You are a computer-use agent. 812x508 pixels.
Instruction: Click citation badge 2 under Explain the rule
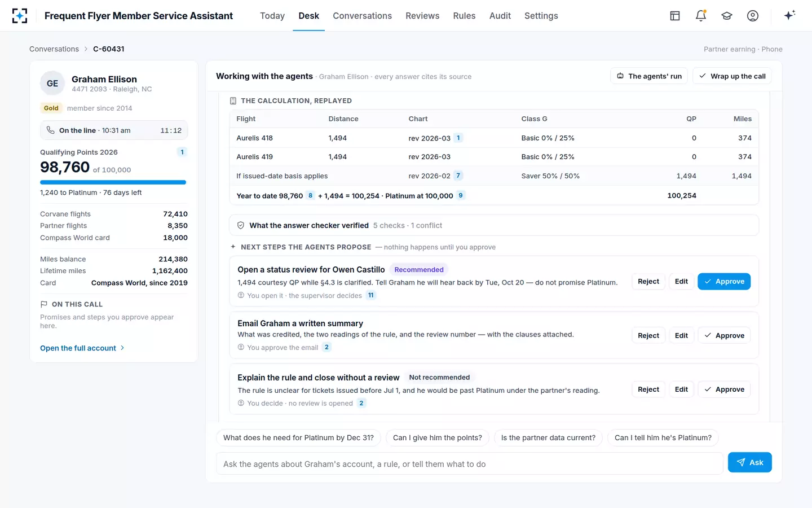[x=361, y=403]
